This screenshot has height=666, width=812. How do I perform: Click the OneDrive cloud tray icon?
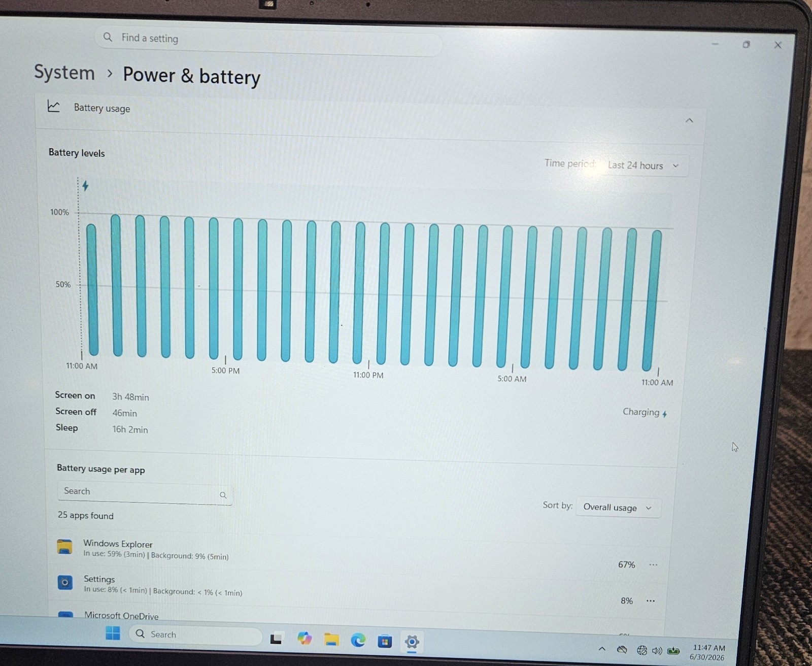[622, 650]
